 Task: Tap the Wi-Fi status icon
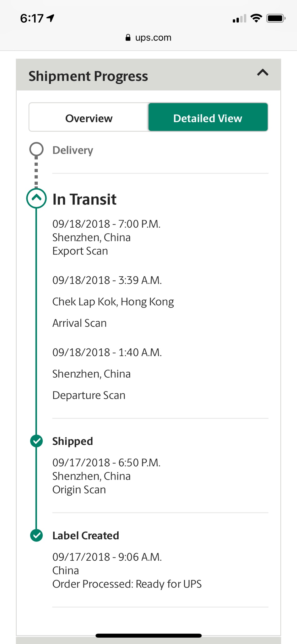tap(256, 18)
